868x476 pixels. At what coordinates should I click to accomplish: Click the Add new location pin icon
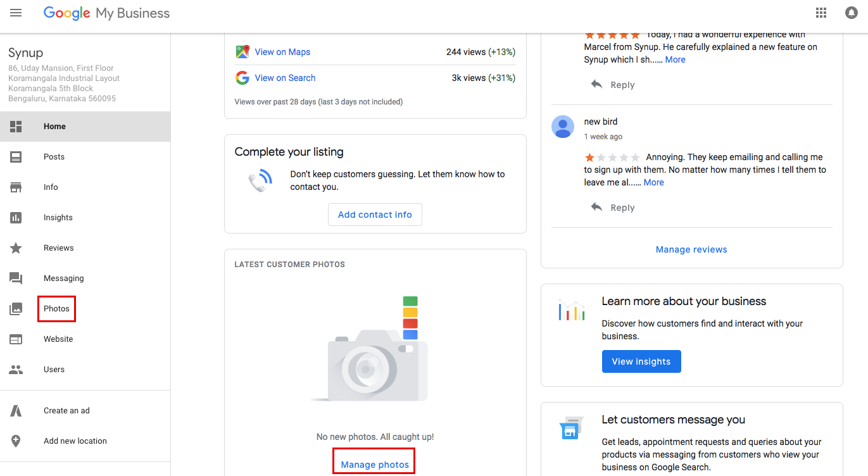click(x=16, y=441)
